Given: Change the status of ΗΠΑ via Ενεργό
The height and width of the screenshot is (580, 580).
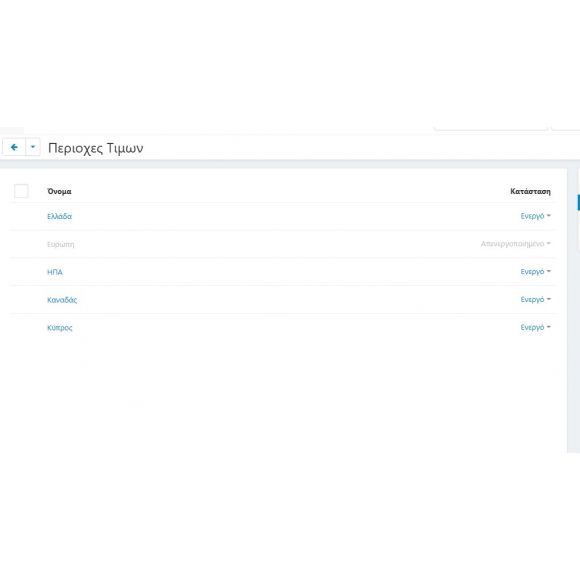Looking at the screenshot, I should [535, 272].
